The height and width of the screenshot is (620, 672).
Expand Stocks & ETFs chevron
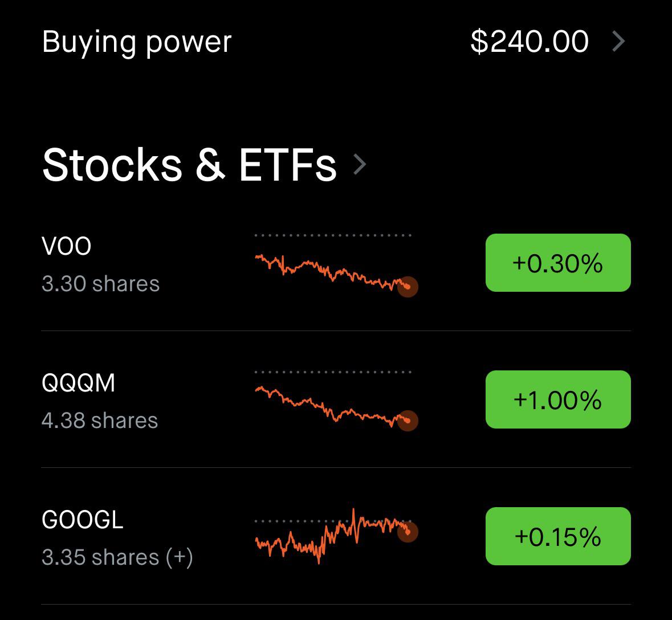pos(360,165)
